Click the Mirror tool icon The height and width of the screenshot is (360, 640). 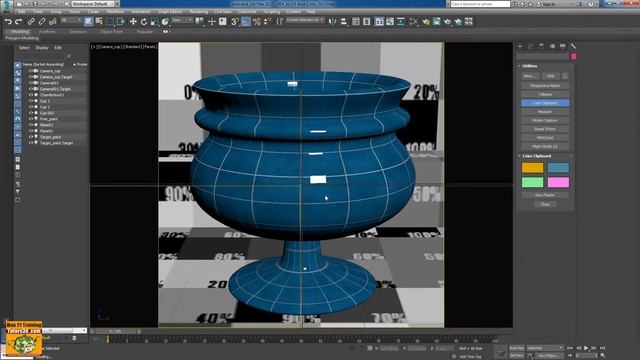tap(333, 22)
